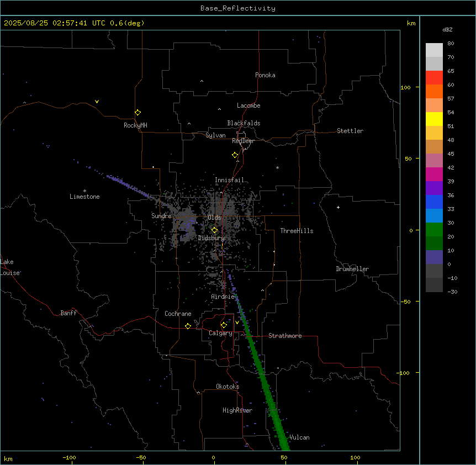Click the magenta 42 dBZ color swatch
This screenshot has height=465, width=476.
[434, 174]
